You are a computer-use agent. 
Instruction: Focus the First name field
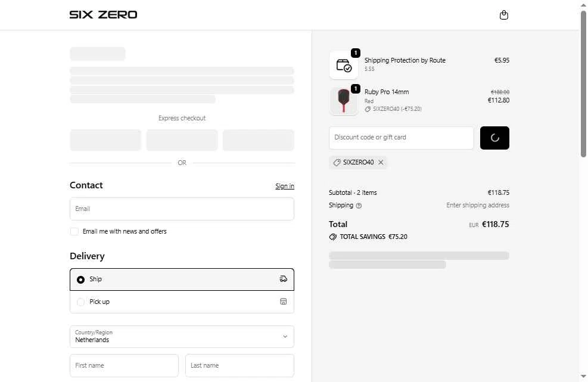pyautogui.click(x=124, y=365)
